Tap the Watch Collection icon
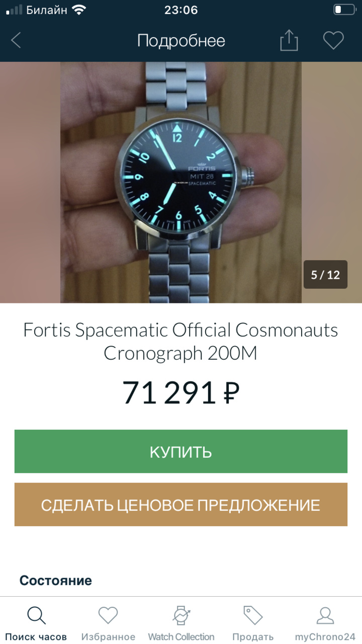Image resolution: width=362 pixels, height=644 pixels. [x=181, y=615]
